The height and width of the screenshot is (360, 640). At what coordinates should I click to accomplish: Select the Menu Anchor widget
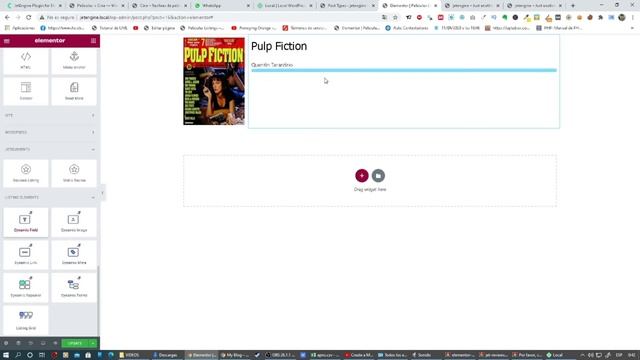click(74, 61)
